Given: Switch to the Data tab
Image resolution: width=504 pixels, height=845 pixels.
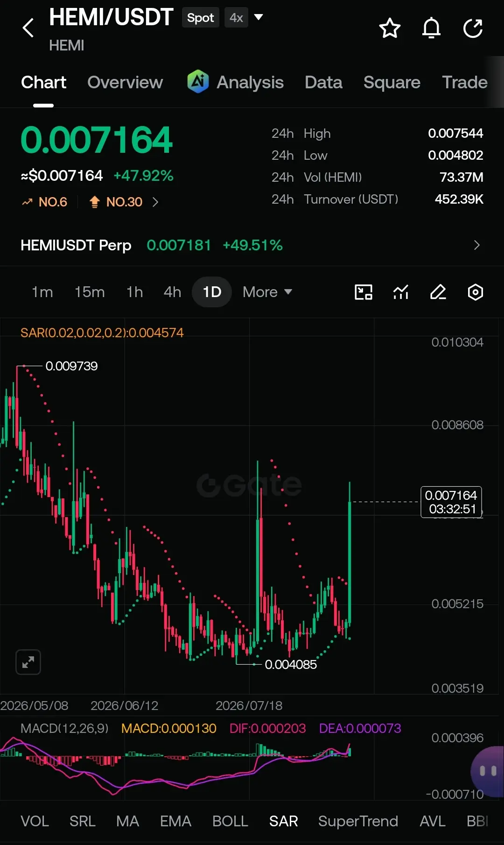Looking at the screenshot, I should point(323,82).
